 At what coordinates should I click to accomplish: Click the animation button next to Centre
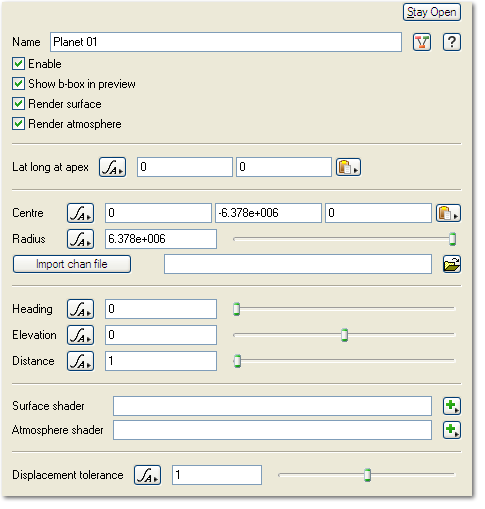click(x=80, y=213)
